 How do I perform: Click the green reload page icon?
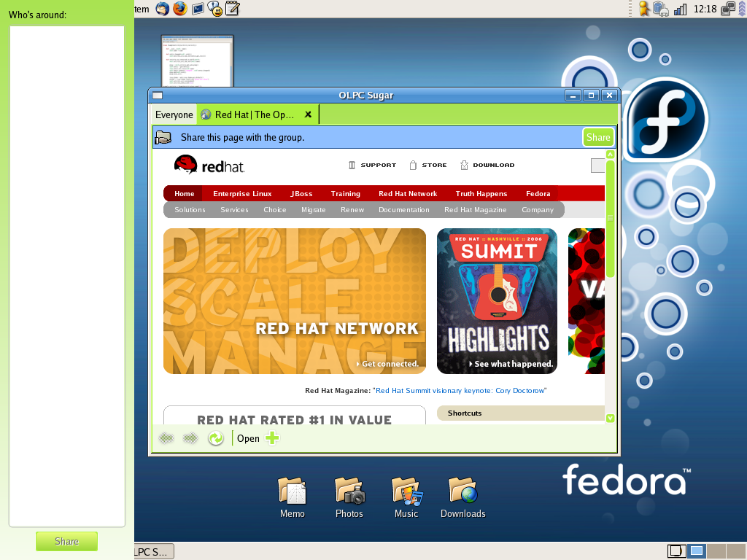(x=215, y=438)
